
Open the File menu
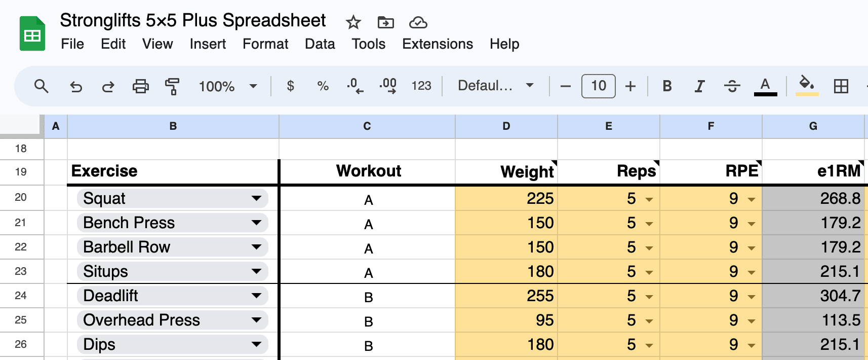click(72, 44)
